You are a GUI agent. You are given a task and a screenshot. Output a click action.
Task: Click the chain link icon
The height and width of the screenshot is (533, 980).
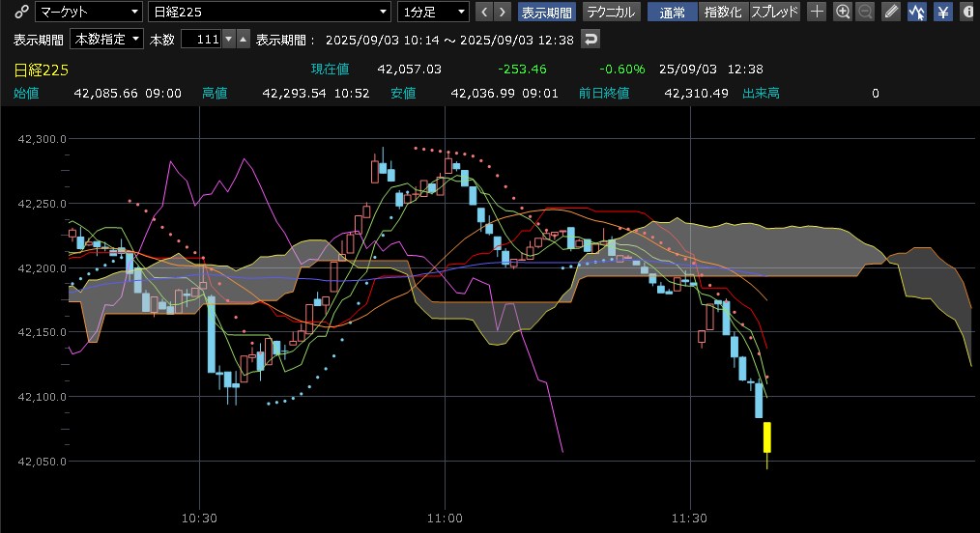click(x=21, y=12)
